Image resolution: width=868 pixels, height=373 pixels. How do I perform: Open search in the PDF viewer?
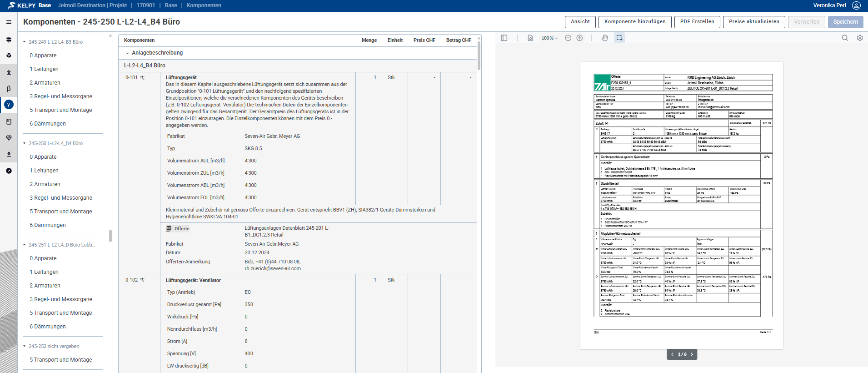(845, 38)
